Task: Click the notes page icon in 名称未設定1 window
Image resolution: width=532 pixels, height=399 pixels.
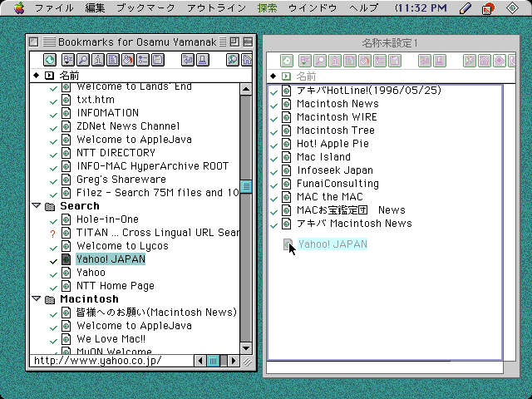Action: [x=349, y=61]
